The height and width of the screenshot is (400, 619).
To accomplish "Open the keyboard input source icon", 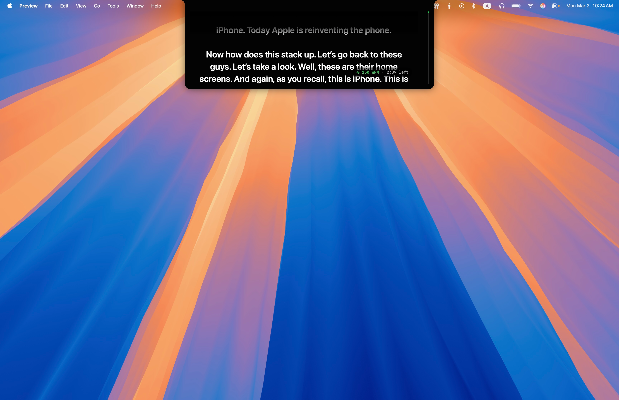I will 487,5.
